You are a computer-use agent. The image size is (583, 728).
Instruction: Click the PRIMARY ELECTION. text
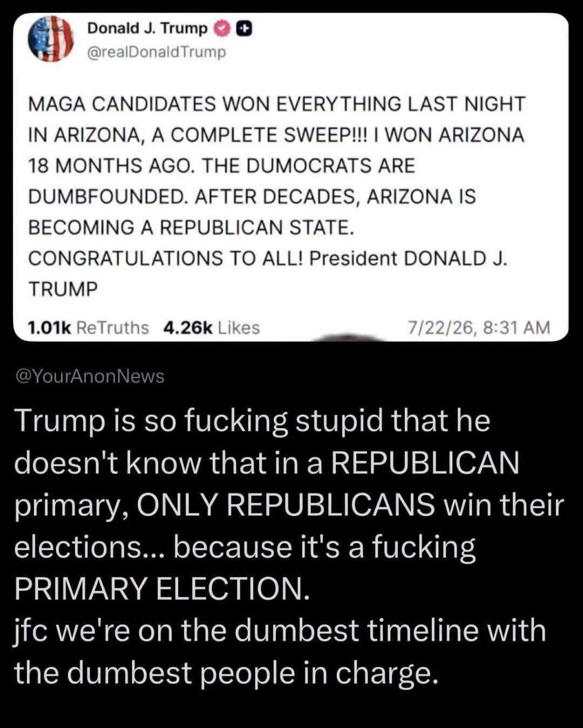(x=162, y=589)
